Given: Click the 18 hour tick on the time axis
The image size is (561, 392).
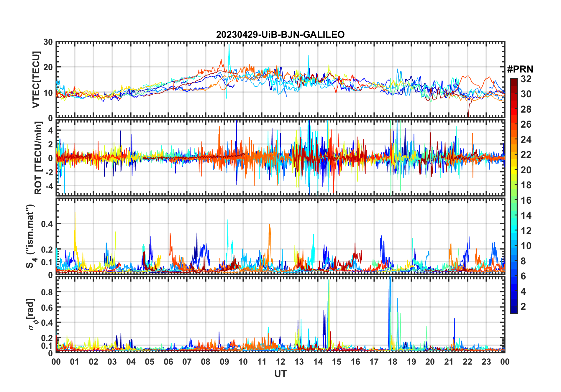Looking at the screenshot, I should click(x=392, y=362).
